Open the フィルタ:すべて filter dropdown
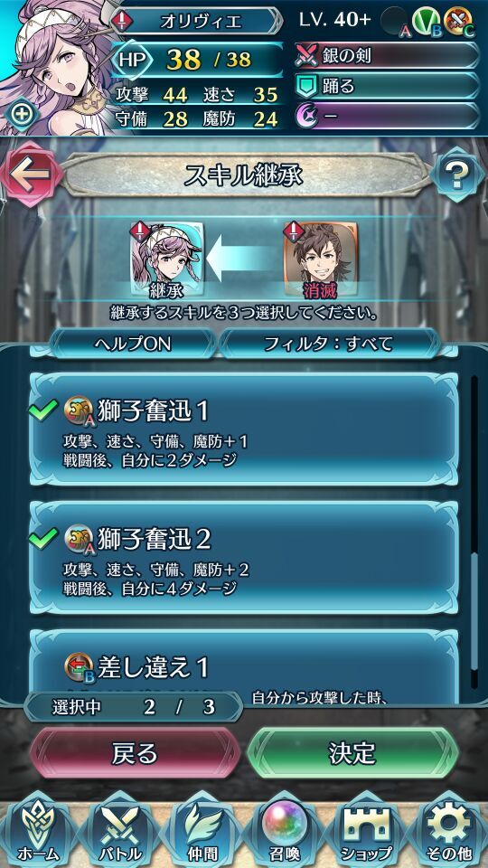Viewport: 488px width, 868px height. tap(329, 344)
